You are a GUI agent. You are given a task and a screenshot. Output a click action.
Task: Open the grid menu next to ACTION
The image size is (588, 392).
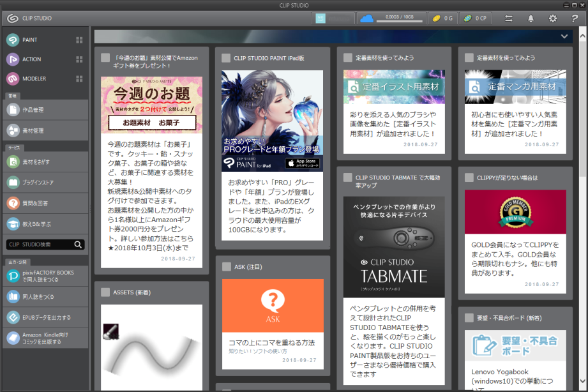79,59
